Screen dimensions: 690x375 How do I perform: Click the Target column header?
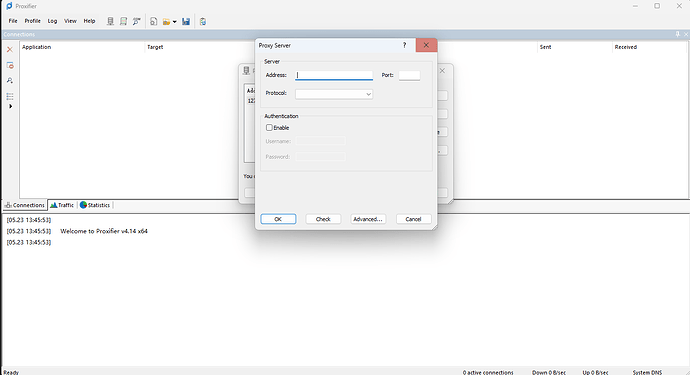click(155, 47)
